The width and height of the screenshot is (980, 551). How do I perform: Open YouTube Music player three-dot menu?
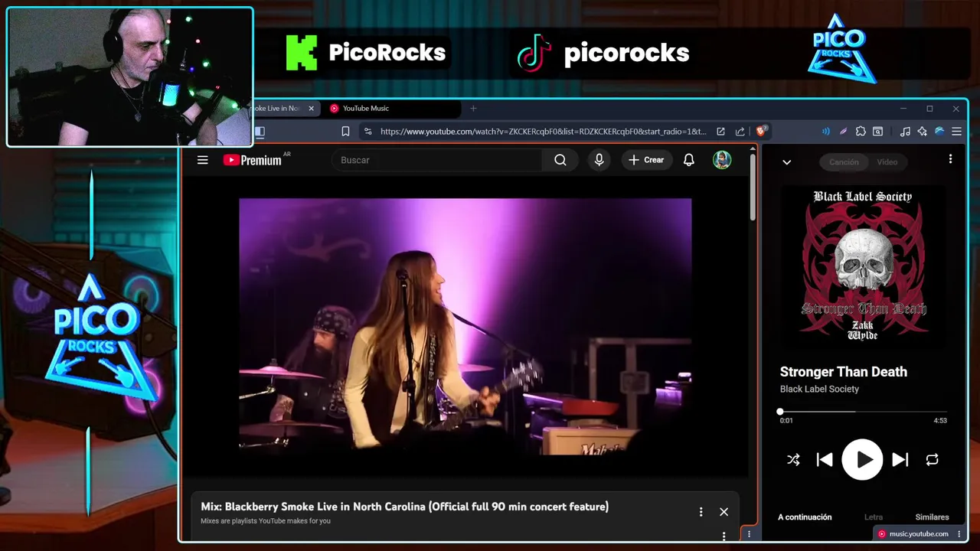point(950,159)
